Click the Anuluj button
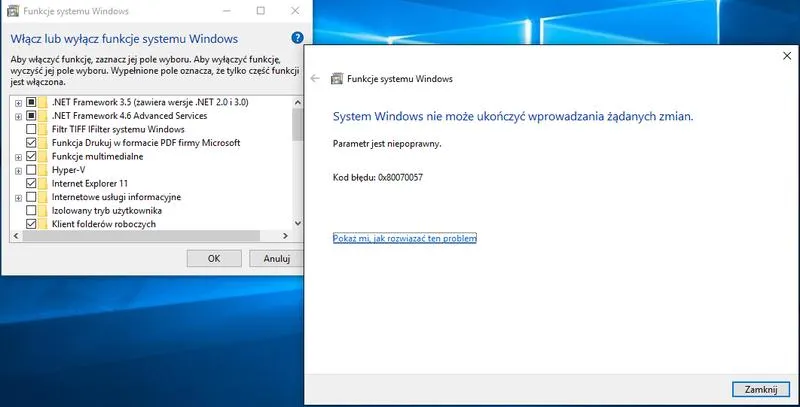The width and height of the screenshot is (800, 407). 276,259
